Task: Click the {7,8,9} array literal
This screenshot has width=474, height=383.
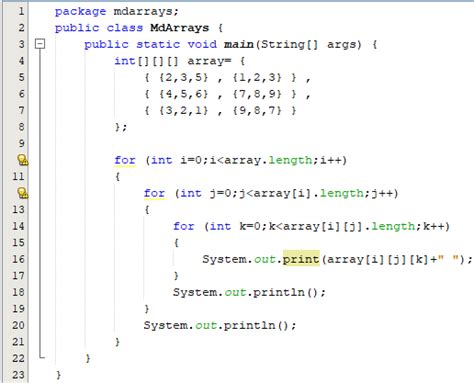Action: coord(257,94)
